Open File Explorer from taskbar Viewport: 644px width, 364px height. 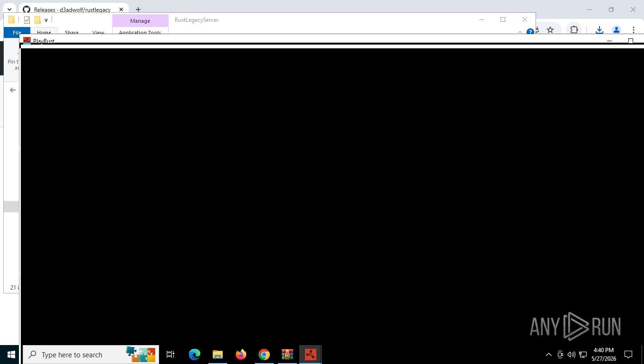[x=218, y=355]
